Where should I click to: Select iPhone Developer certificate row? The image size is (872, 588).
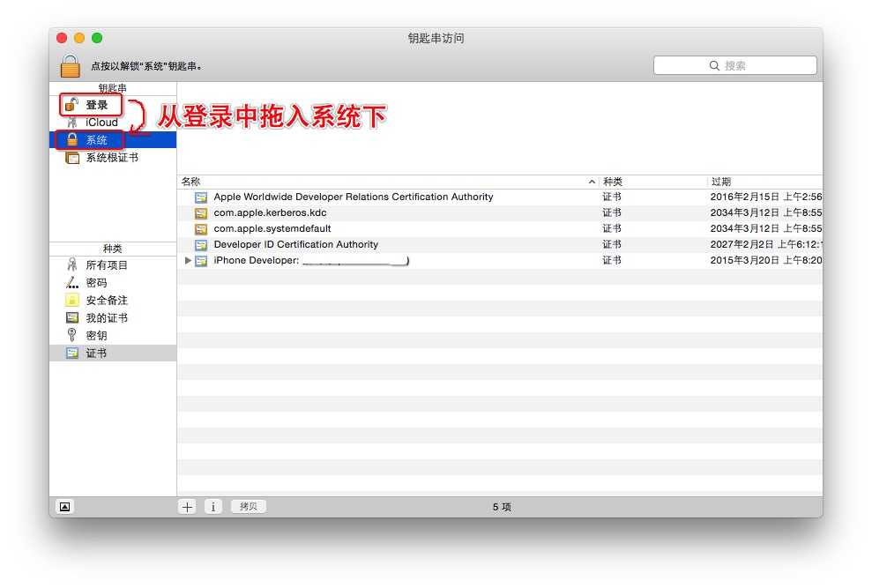500,260
